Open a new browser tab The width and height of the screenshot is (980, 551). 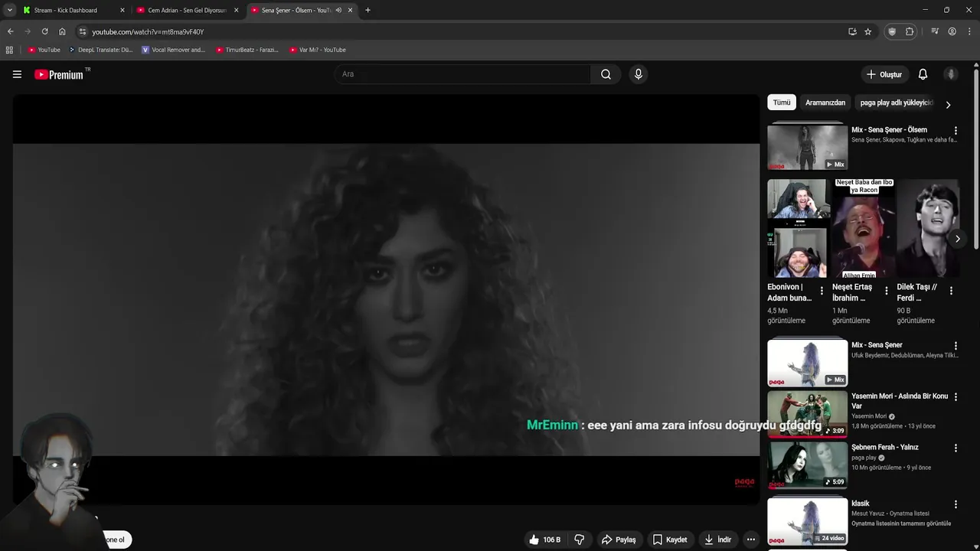pyautogui.click(x=367, y=10)
